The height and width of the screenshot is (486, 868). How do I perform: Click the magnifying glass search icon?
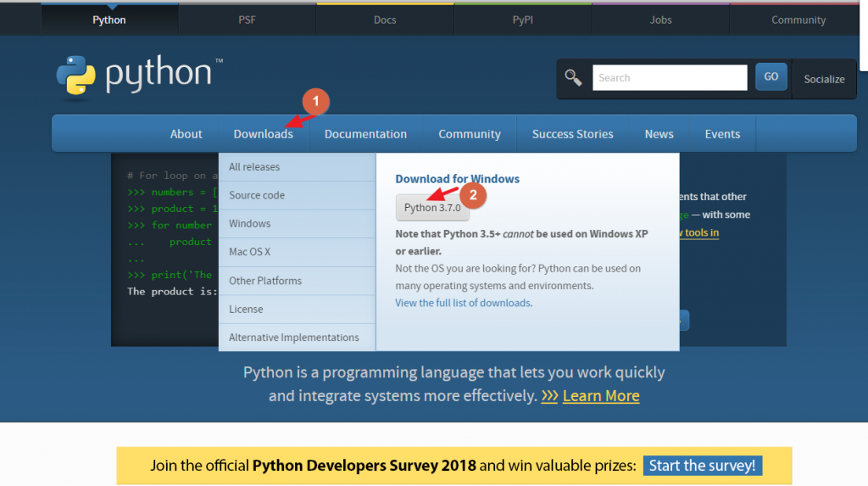(573, 77)
